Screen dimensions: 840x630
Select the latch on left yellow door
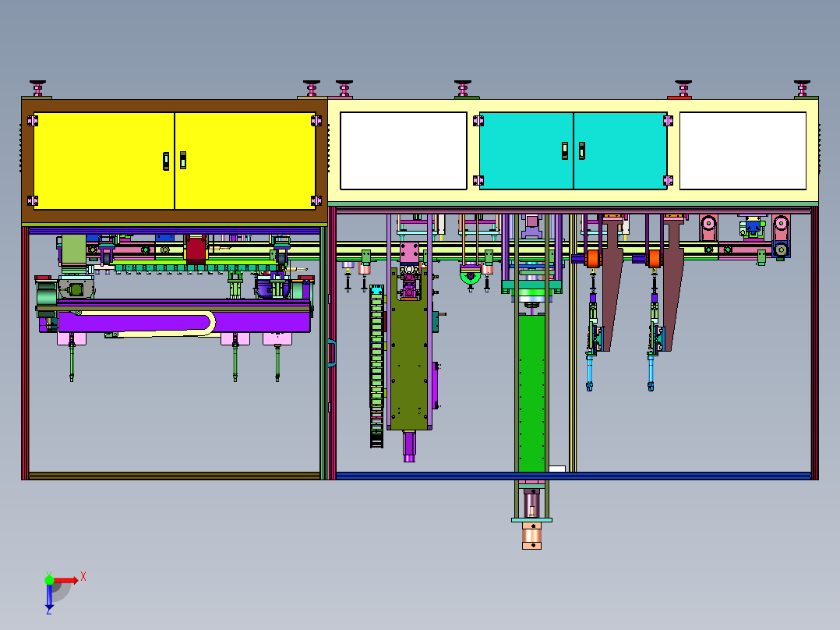(x=166, y=161)
